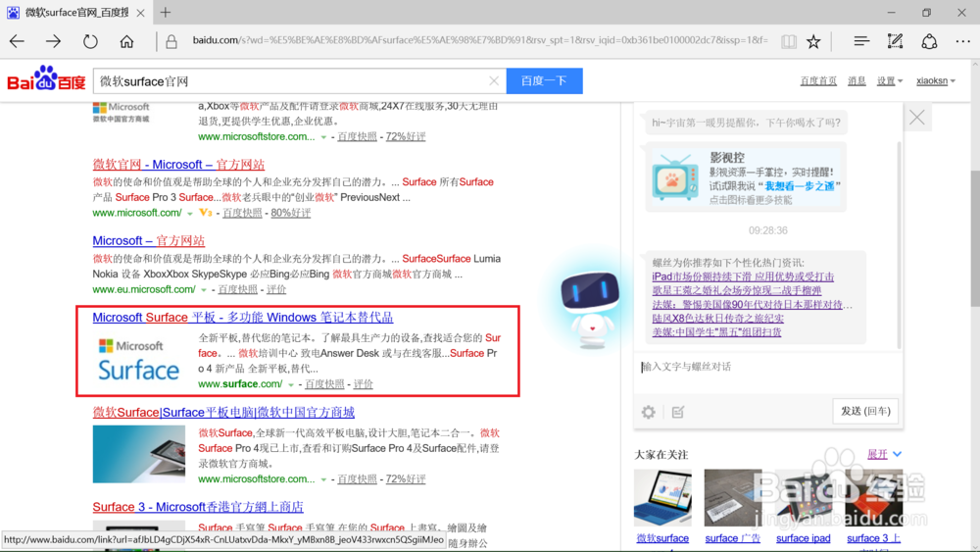Click the 影视控 TV icon
980x552 pixels.
(675, 176)
